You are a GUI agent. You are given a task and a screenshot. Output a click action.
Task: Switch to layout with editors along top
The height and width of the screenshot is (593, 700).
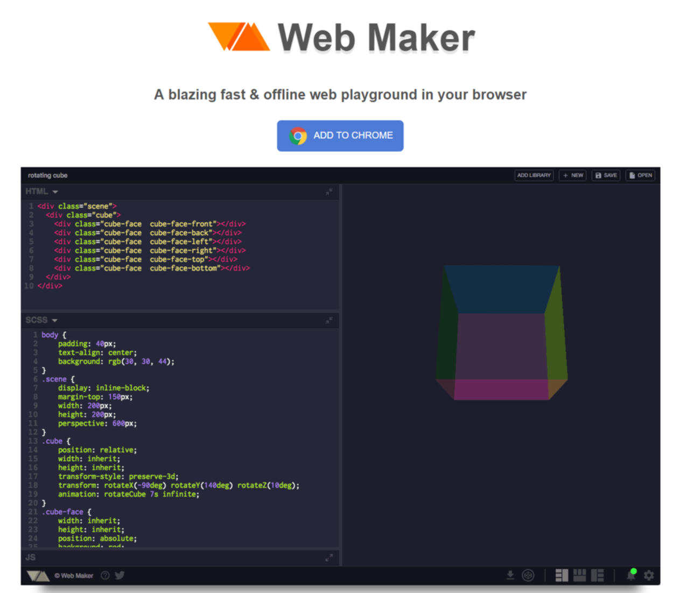579,575
